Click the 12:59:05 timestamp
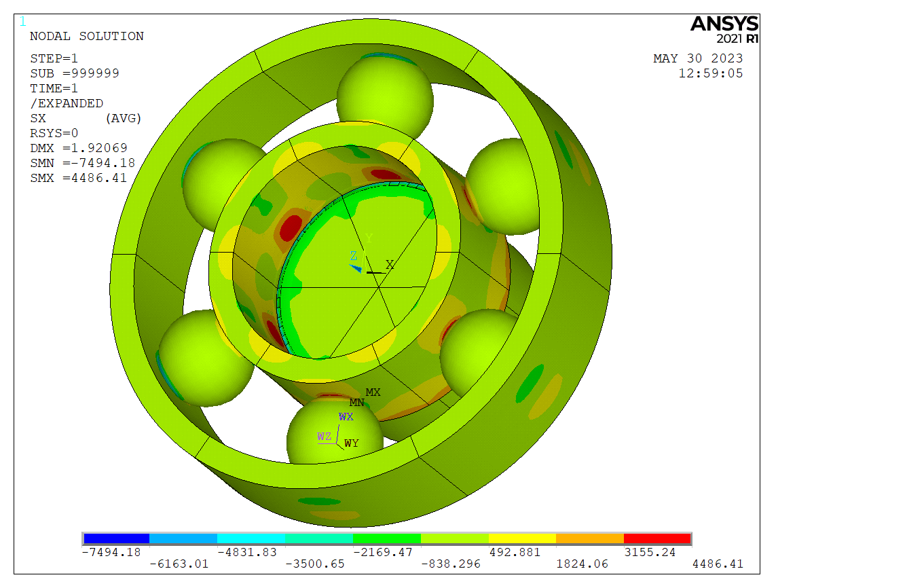Screen dimensions: 907x588 pos(711,73)
